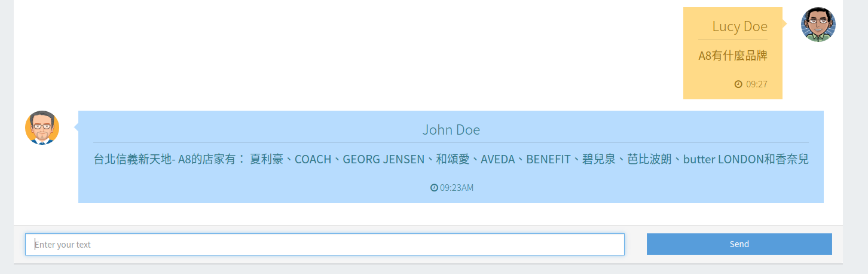Click the 09:23AM timestamp text
This screenshot has height=274, width=868.
pyautogui.click(x=457, y=188)
